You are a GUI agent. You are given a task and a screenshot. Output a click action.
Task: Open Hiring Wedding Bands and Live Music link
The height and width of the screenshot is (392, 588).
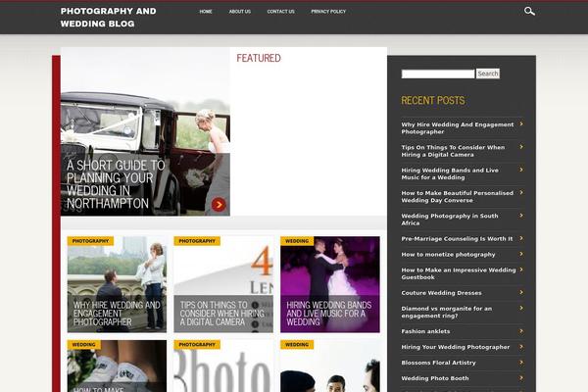450,173
